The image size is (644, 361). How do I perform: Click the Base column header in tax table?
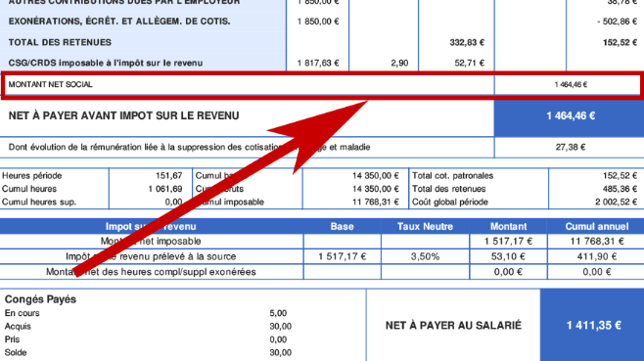tap(342, 226)
